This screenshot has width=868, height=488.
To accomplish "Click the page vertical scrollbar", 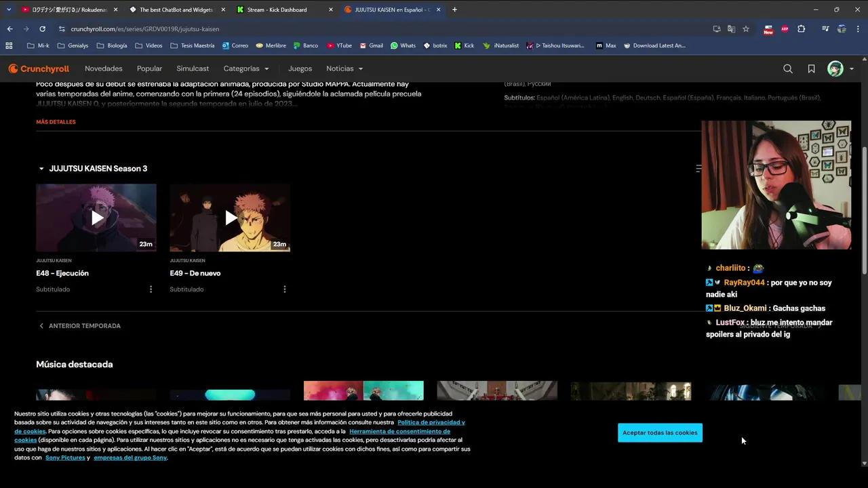I will pyautogui.click(x=864, y=210).
